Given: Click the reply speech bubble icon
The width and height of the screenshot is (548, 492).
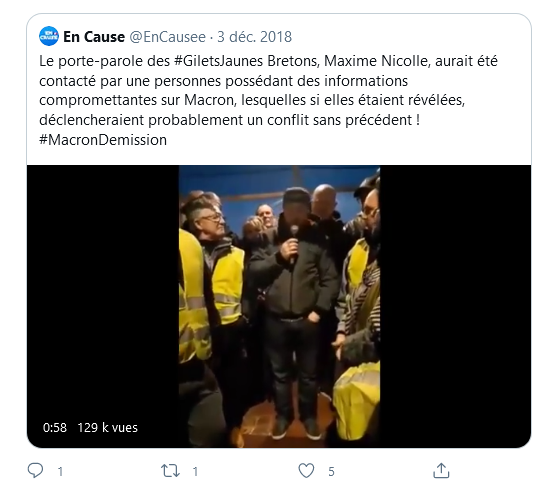Looking at the screenshot, I should pyautogui.click(x=35, y=470).
